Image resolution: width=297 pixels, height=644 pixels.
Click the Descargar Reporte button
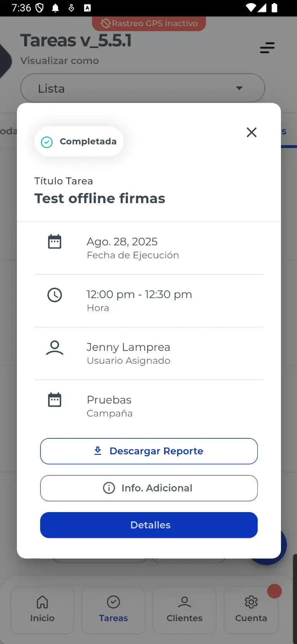pyautogui.click(x=148, y=451)
